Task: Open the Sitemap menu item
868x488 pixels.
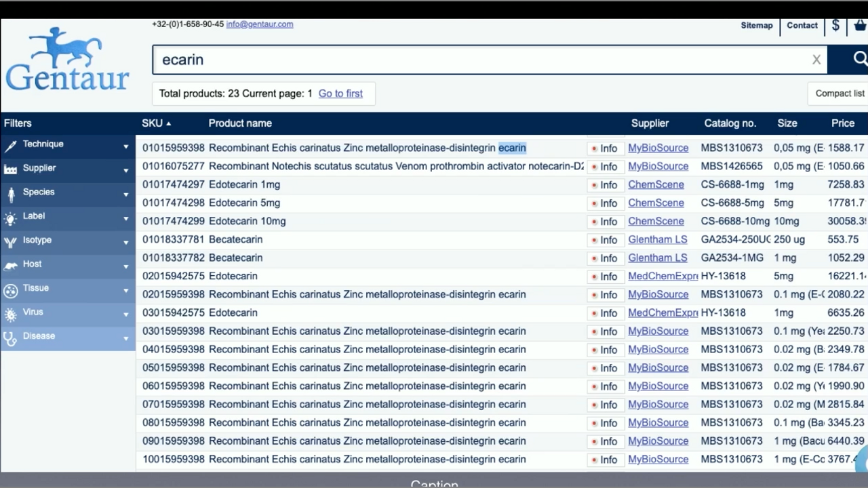Action: 756,25
